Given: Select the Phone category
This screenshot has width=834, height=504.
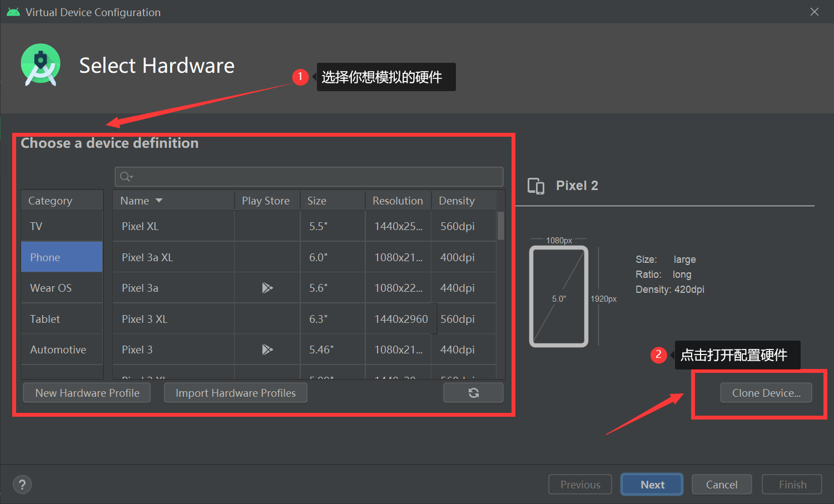Looking at the screenshot, I should point(62,257).
